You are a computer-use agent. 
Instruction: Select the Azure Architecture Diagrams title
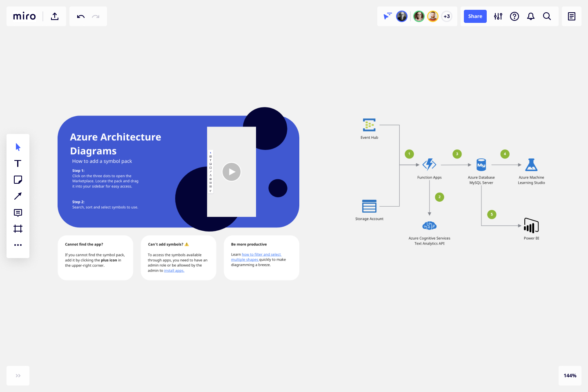(x=116, y=144)
